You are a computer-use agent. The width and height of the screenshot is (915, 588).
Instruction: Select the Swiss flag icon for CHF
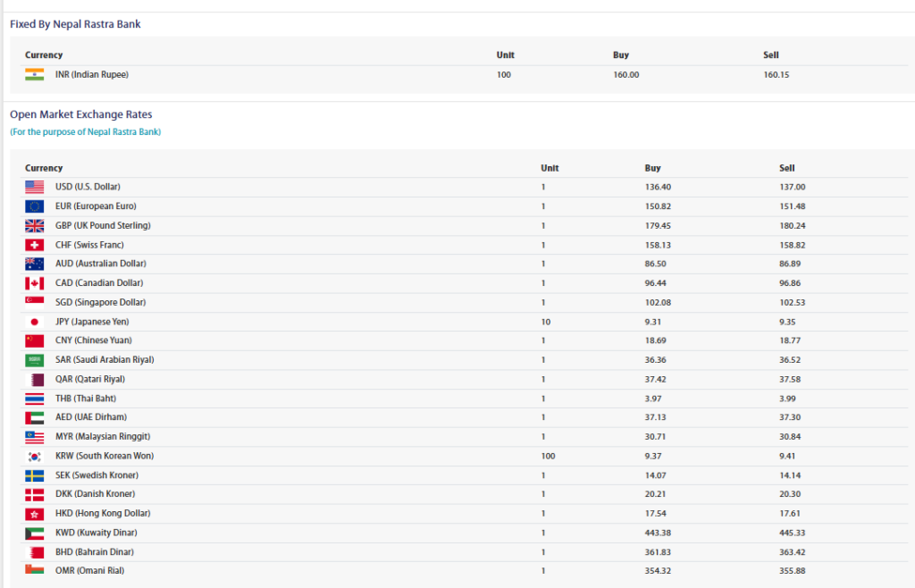pyautogui.click(x=35, y=245)
